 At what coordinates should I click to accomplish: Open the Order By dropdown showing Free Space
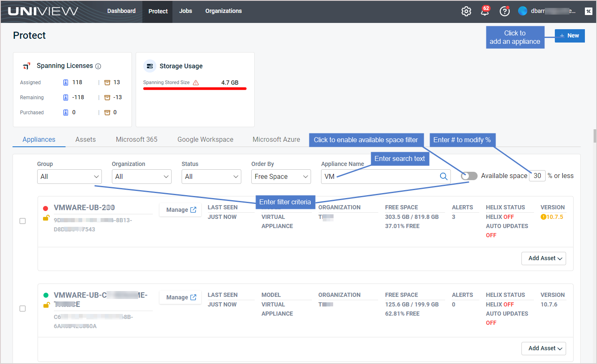[281, 176]
